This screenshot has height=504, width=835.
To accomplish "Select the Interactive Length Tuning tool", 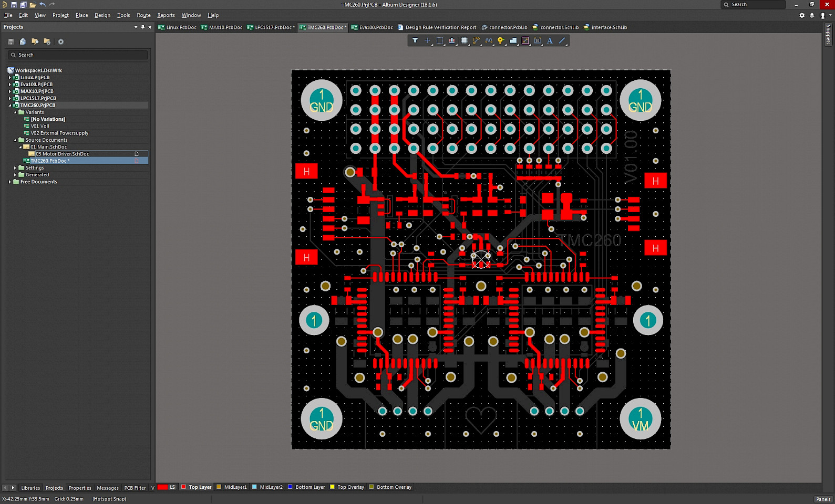I will [x=489, y=40].
